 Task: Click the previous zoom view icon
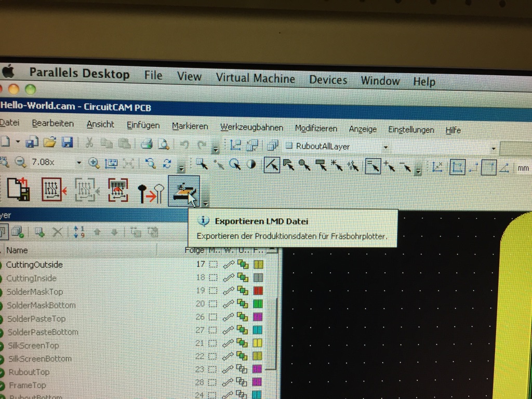click(x=150, y=164)
